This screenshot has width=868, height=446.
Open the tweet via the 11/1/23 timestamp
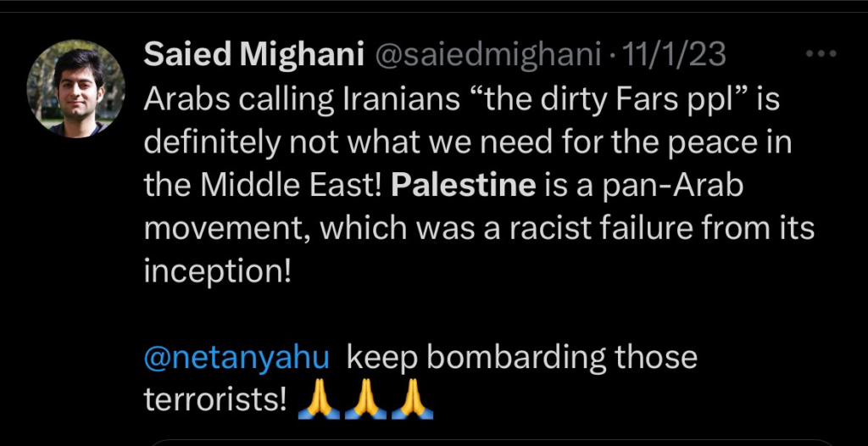(674, 56)
